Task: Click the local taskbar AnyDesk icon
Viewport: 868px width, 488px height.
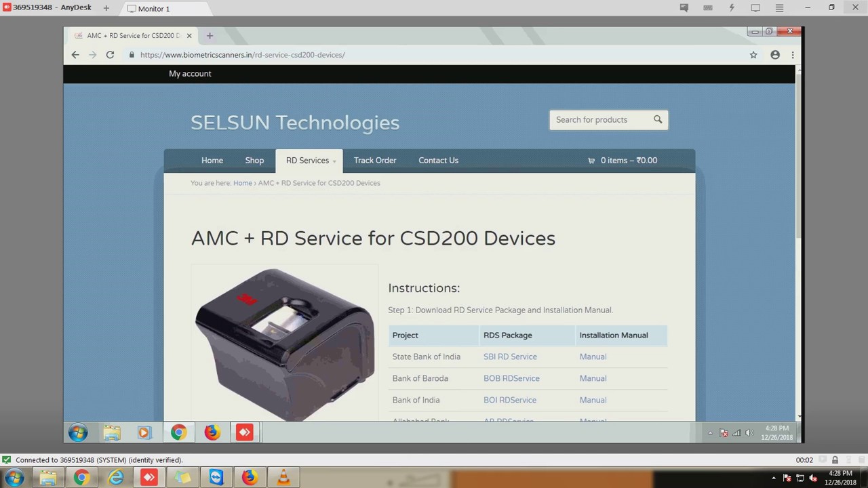Action: [149, 478]
